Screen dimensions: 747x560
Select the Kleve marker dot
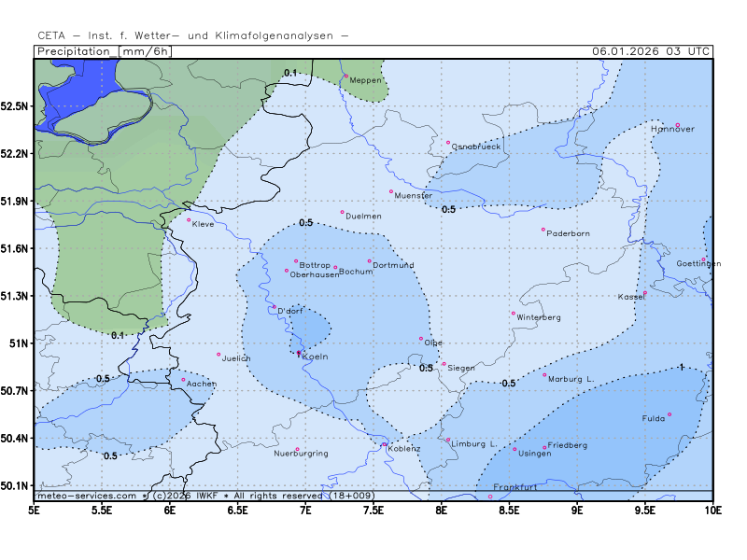pyautogui.click(x=189, y=220)
